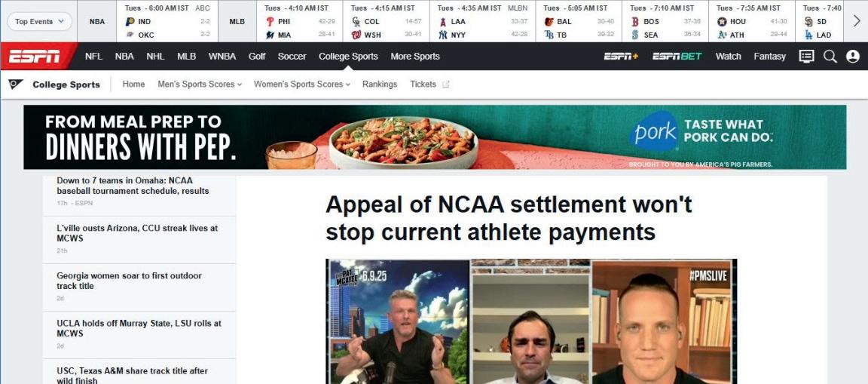This screenshot has width=868, height=384.
Task: Click the external link icon beside Tickets
Action: [445, 84]
